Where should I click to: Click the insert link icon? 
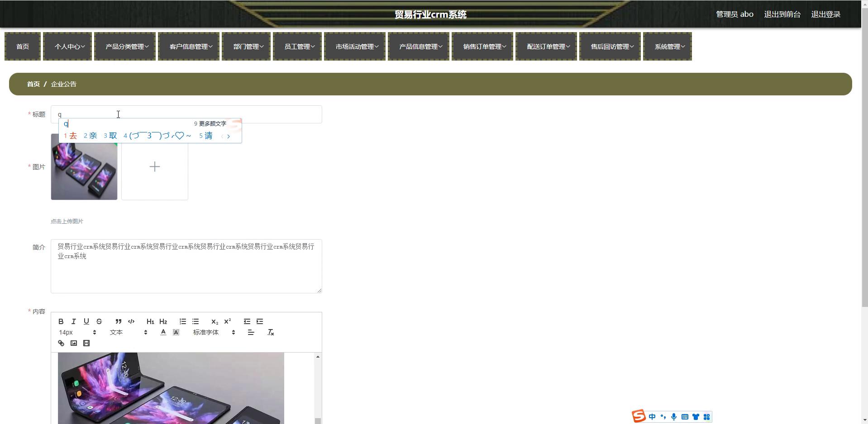pyautogui.click(x=61, y=343)
